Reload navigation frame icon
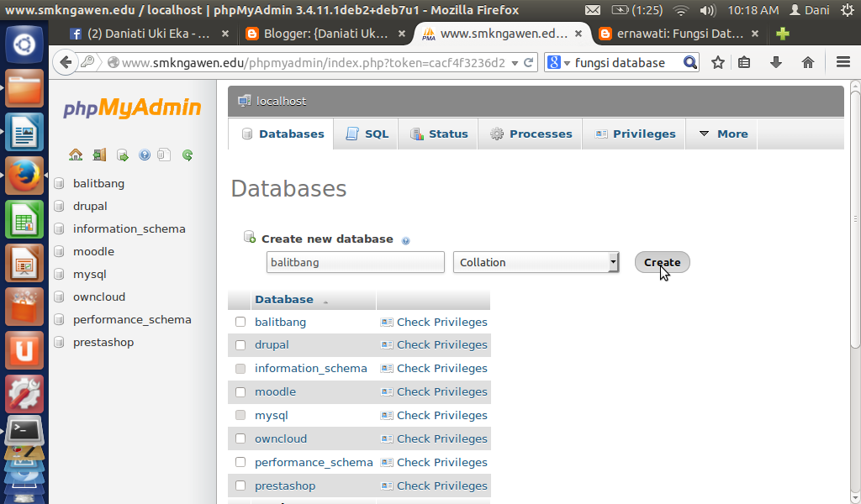Viewport: 861px width, 504px height. pos(188,155)
